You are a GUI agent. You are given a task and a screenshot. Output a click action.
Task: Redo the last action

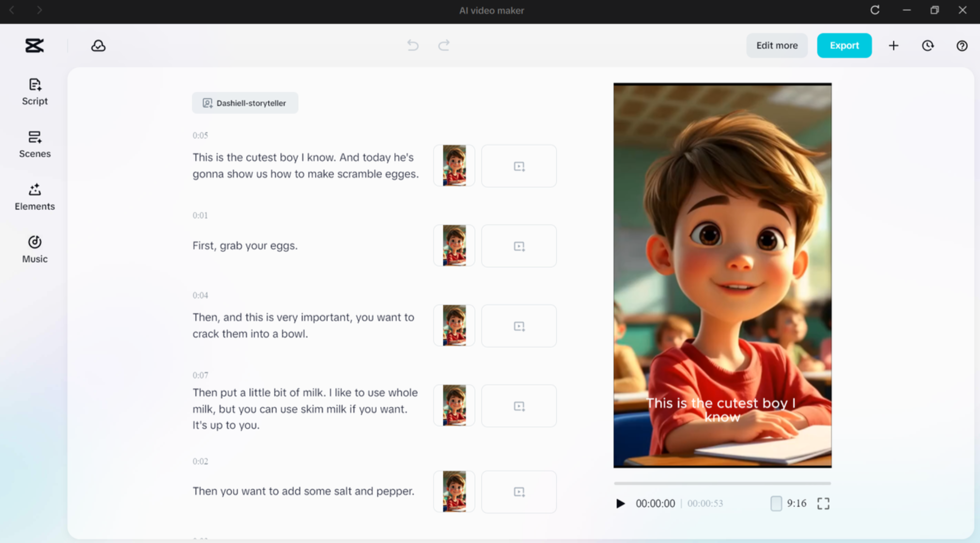pyautogui.click(x=444, y=45)
